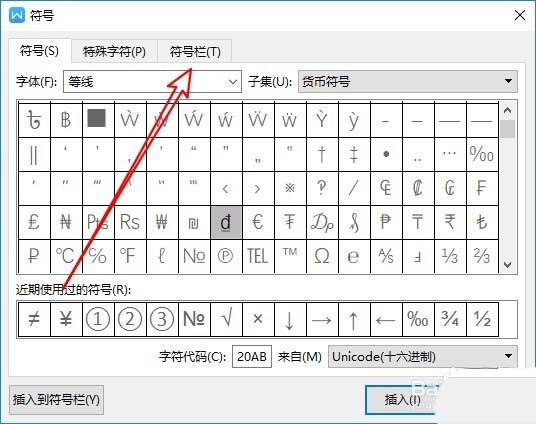536x424 pixels.
Task: Select the ⅓ one-third fraction symbol
Action: pyautogui.click(x=451, y=256)
